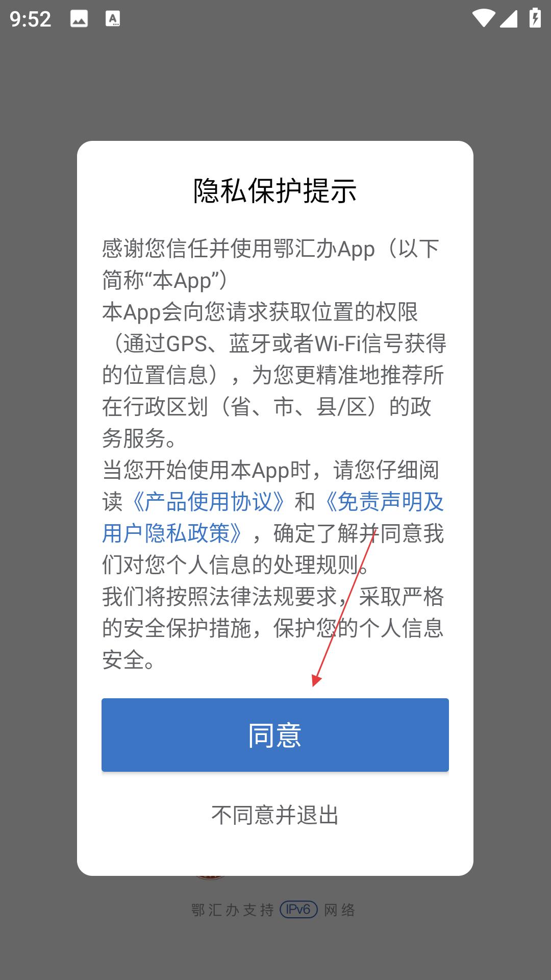Tap the blue 同意 button
The height and width of the screenshot is (980, 551).
[x=275, y=734]
